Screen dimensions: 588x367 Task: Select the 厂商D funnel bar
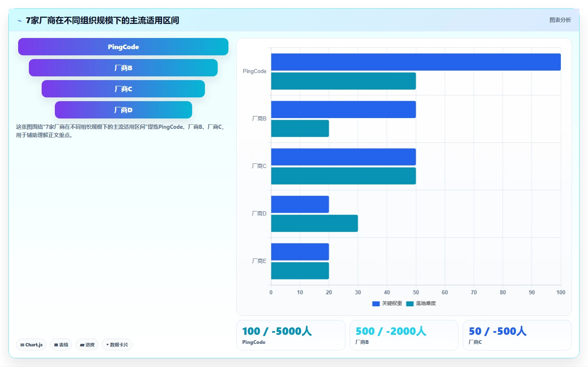click(x=123, y=110)
